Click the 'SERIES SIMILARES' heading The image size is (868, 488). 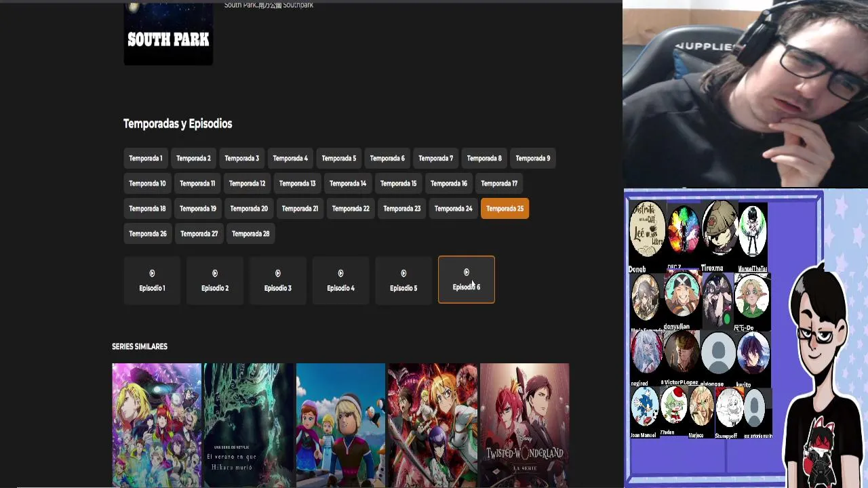click(x=140, y=346)
